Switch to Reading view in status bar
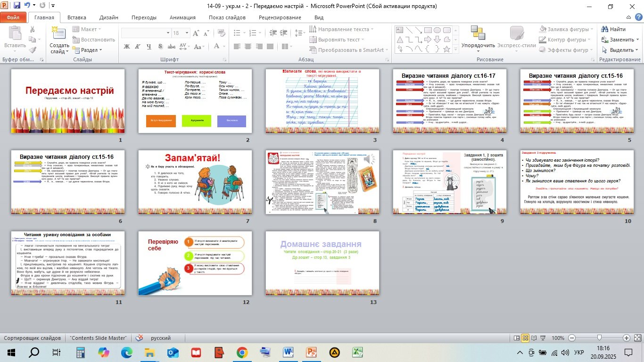The width and height of the screenshot is (644, 362). 534,338
